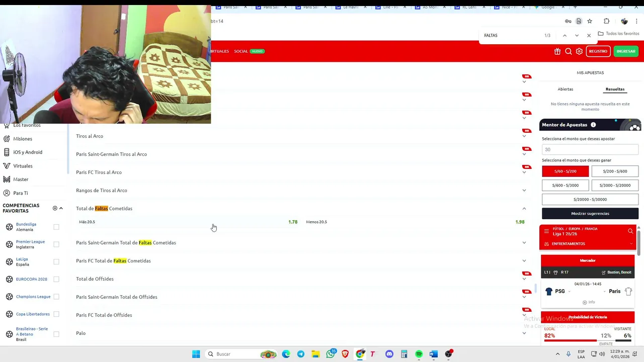Click the REGISTRO button

[x=598, y=51]
